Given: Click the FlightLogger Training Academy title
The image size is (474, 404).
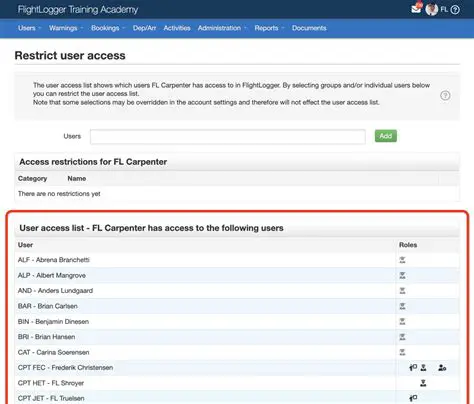Looking at the screenshot, I should [78, 9].
